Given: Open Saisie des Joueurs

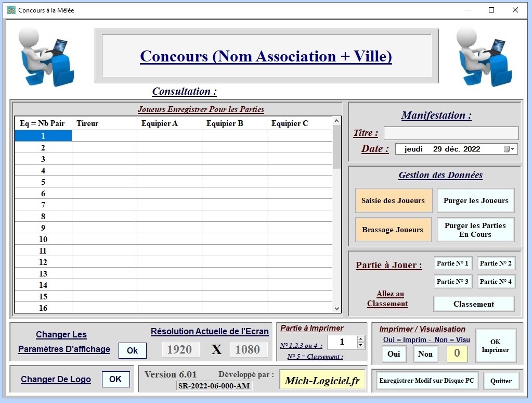Looking at the screenshot, I should pos(393,200).
